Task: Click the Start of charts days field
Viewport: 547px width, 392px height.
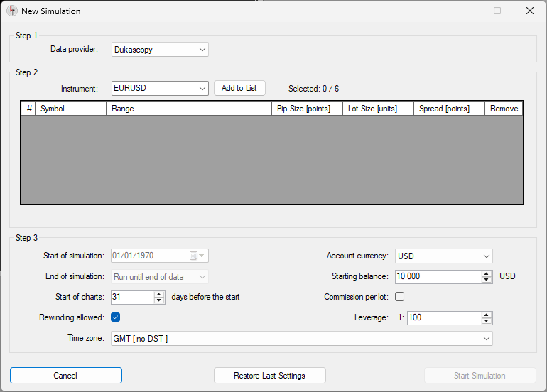Action: pos(132,297)
